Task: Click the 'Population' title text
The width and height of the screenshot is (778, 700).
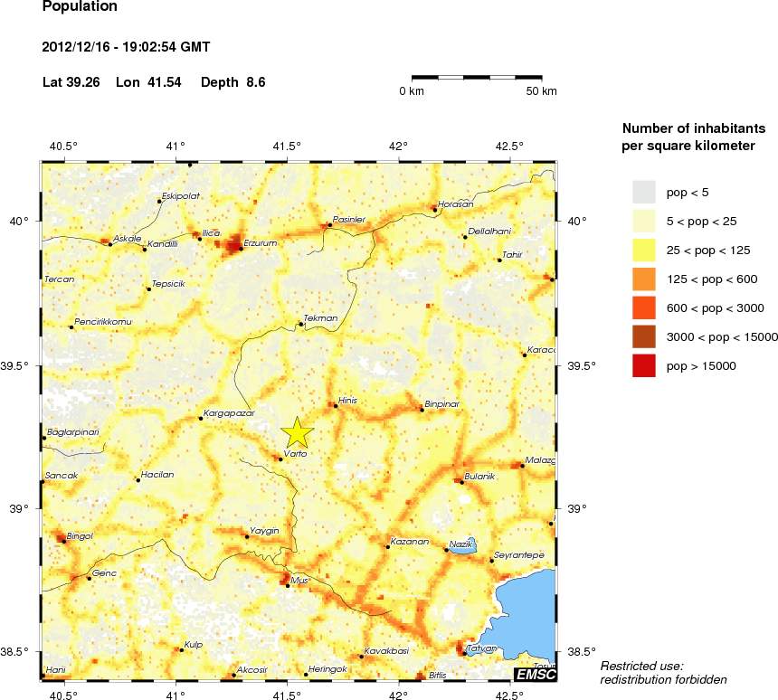Action: tap(80, 6)
